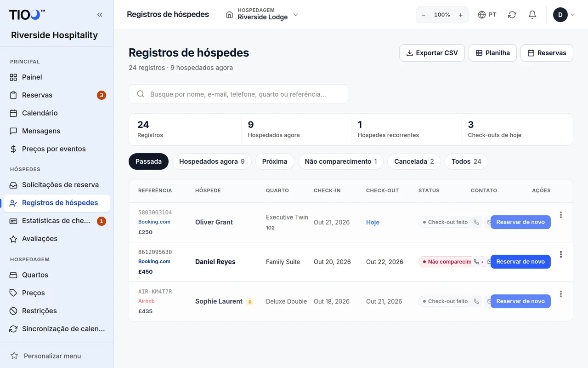
Task: Click the phone icon in Daniel Reyes's row
Action: 476,262
